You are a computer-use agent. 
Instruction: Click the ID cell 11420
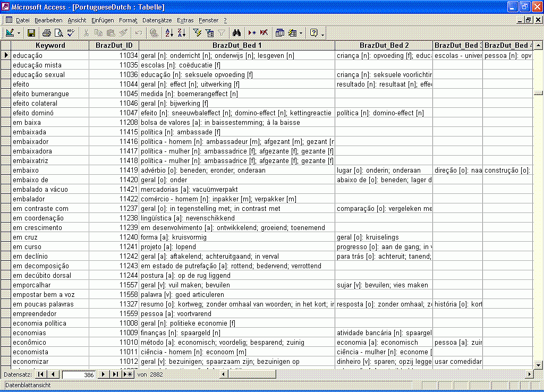tap(114, 180)
